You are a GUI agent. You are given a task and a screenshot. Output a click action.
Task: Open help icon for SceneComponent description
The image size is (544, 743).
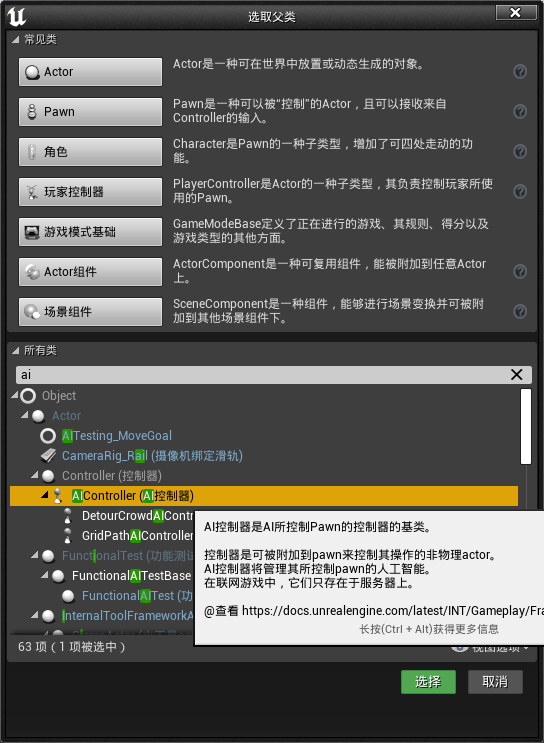520,311
